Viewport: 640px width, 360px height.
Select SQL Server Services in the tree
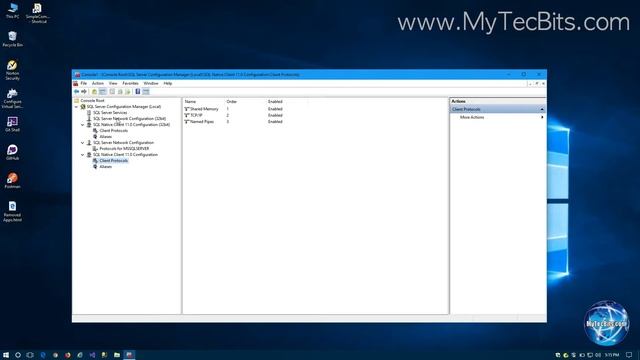pos(110,113)
